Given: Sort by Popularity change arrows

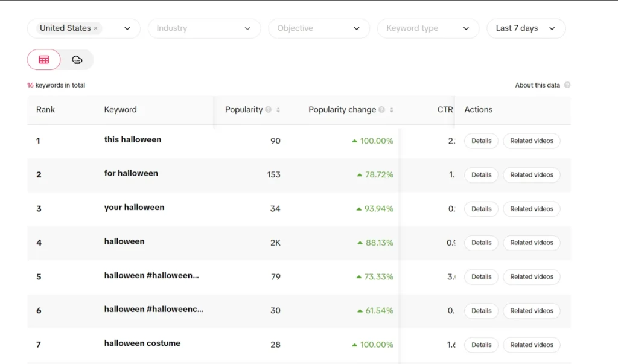Looking at the screenshot, I should pyautogui.click(x=392, y=110).
